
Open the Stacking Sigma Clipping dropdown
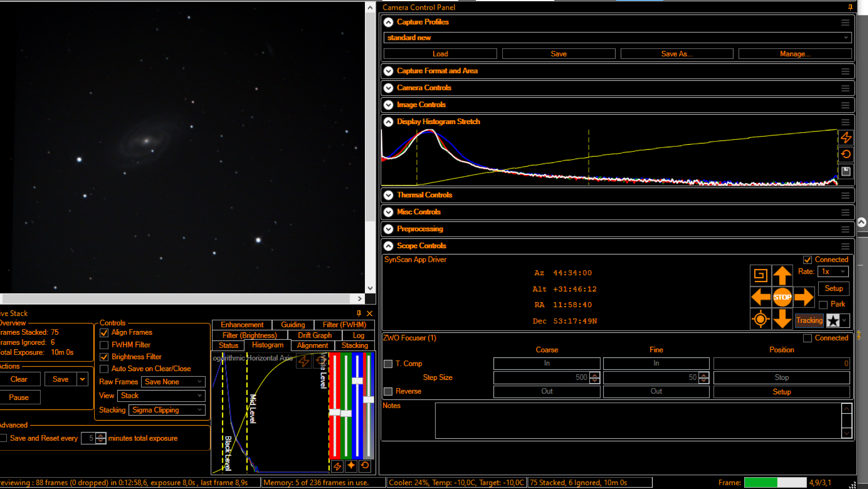pos(167,410)
